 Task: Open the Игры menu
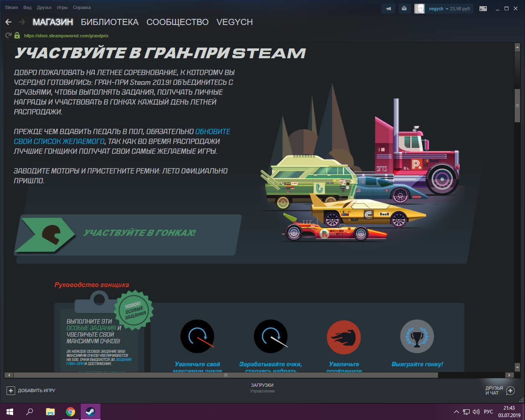point(62,7)
